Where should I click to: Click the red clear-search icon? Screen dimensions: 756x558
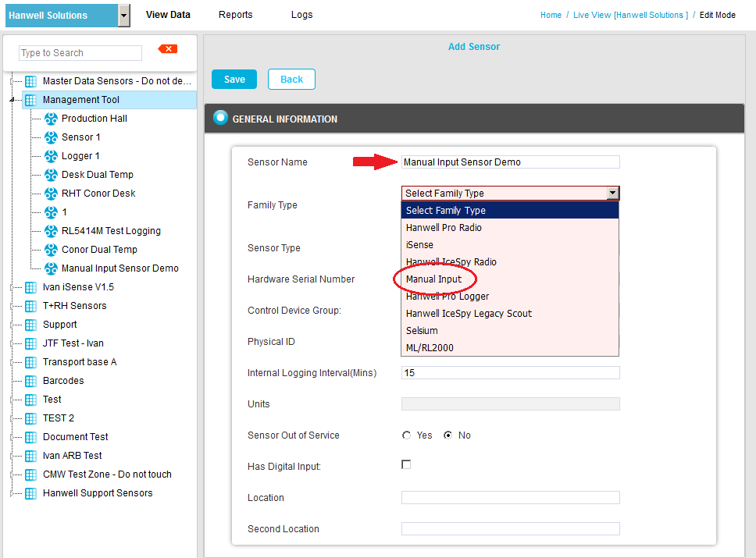coord(168,48)
